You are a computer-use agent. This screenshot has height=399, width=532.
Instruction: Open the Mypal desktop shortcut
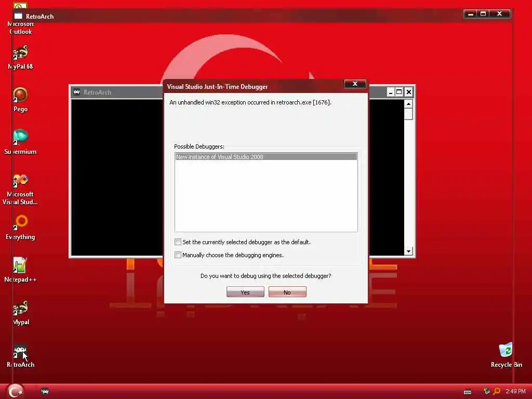point(21,312)
